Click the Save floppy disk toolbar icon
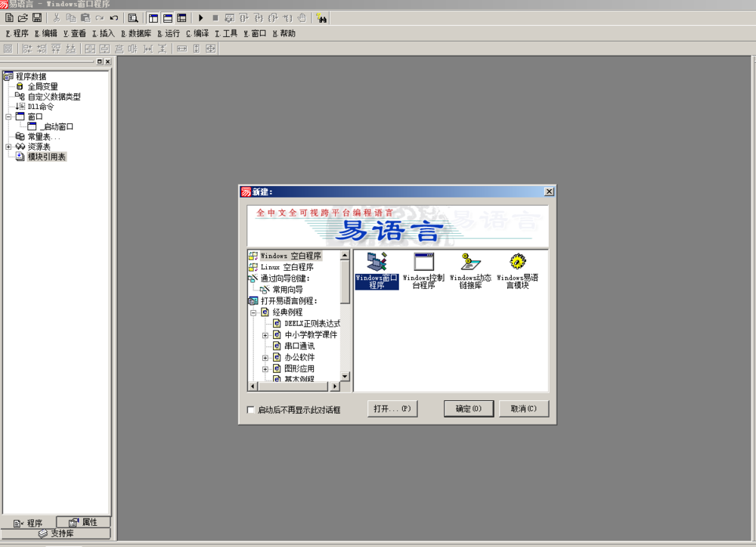756x547 pixels. tap(36, 17)
